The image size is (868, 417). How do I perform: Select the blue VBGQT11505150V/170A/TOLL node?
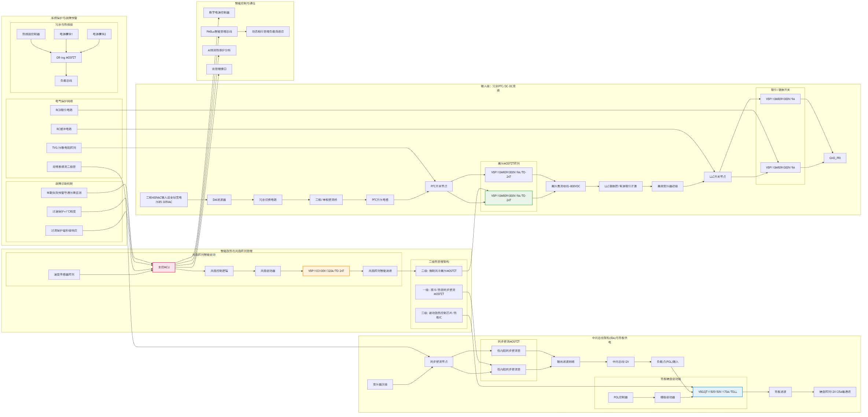717,392
